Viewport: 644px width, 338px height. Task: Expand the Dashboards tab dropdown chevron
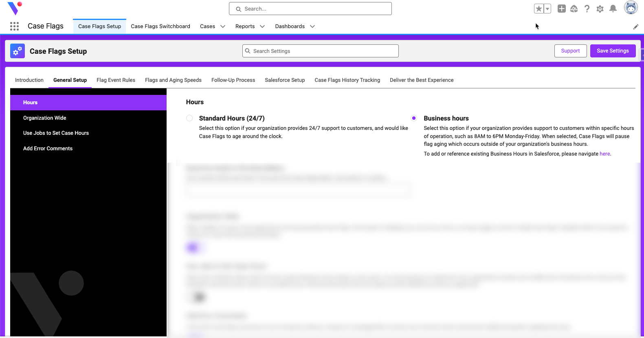click(312, 26)
